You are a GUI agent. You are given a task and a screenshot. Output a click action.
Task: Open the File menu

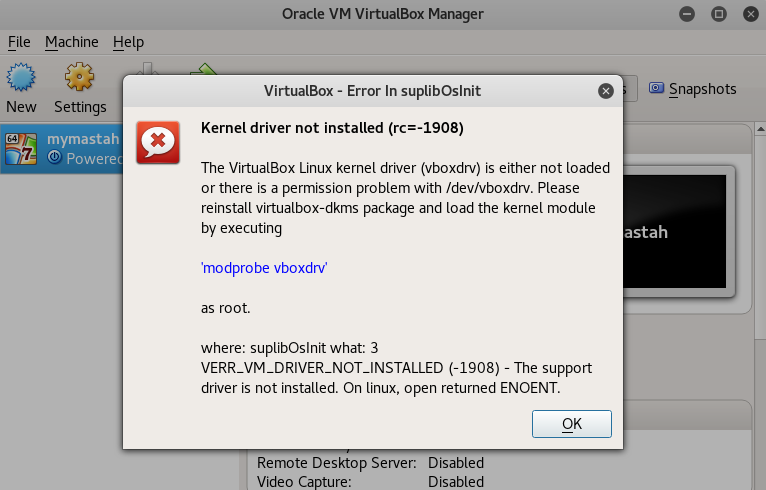point(20,42)
